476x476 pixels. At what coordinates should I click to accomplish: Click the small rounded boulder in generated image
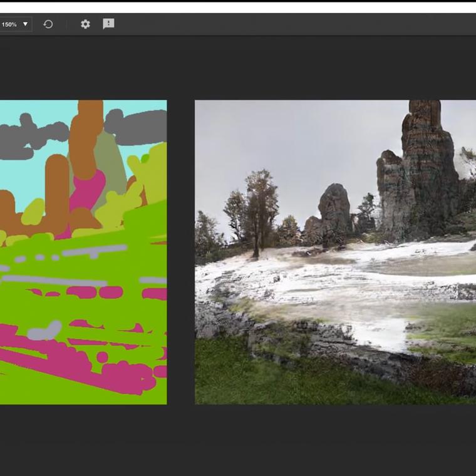coord(334,207)
